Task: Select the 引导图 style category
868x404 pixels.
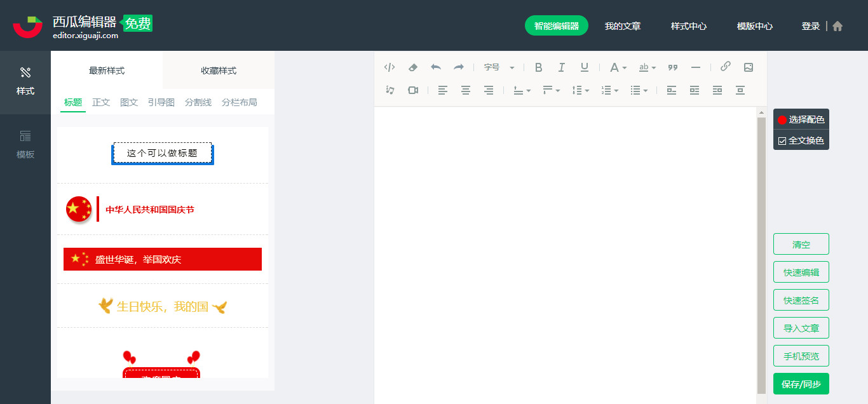Action: (161, 102)
